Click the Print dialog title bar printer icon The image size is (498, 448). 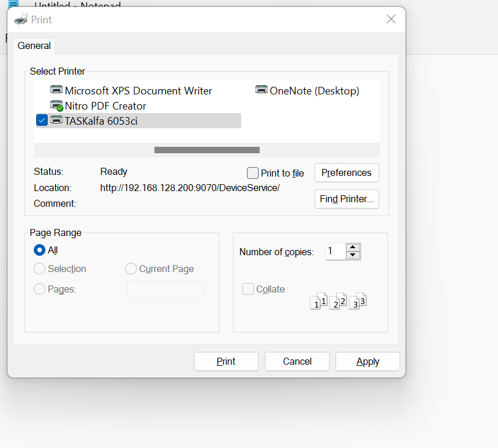[21, 19]
